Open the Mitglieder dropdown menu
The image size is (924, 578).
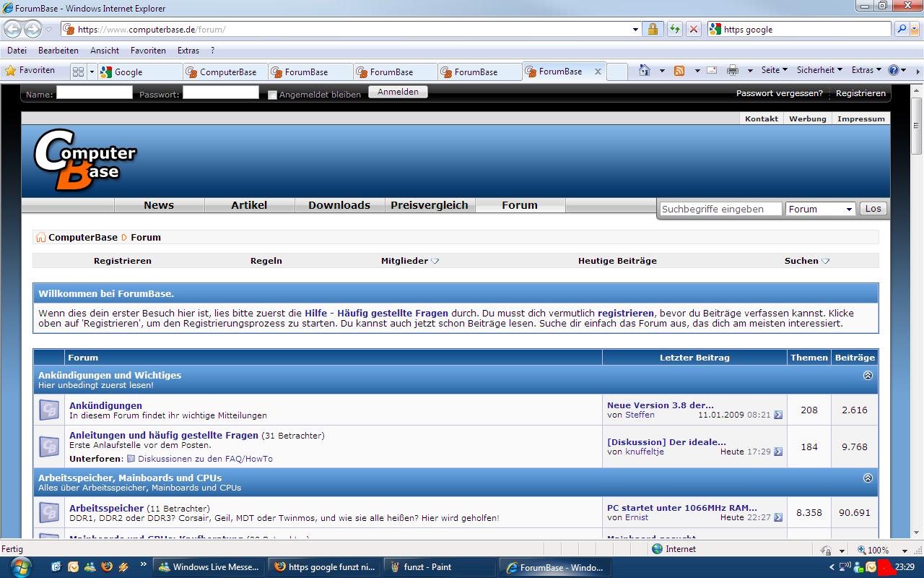410,261
